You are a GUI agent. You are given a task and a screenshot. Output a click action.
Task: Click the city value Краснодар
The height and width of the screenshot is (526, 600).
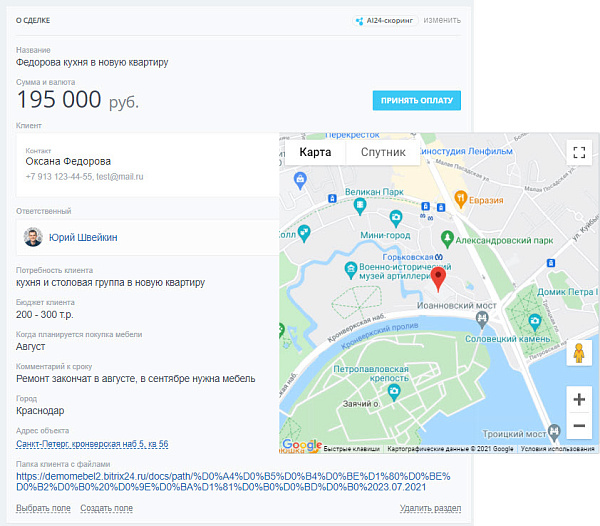pyautogui.click(x=40, y=411)
